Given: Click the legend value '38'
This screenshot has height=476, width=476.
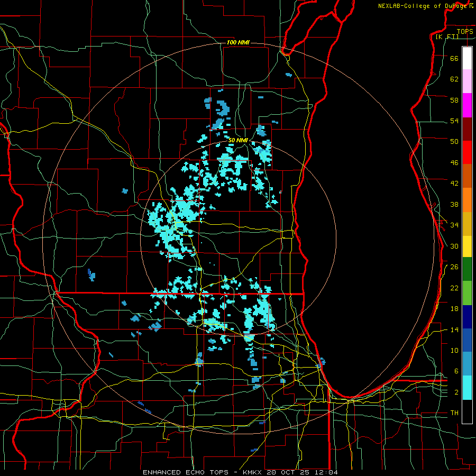Looking at the screenshot, I should (454, 204).
